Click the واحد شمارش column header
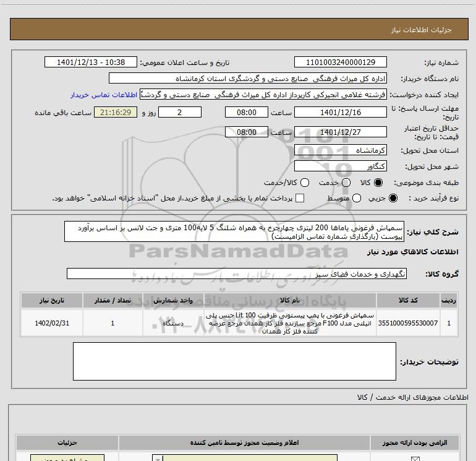 click(173, 300)
